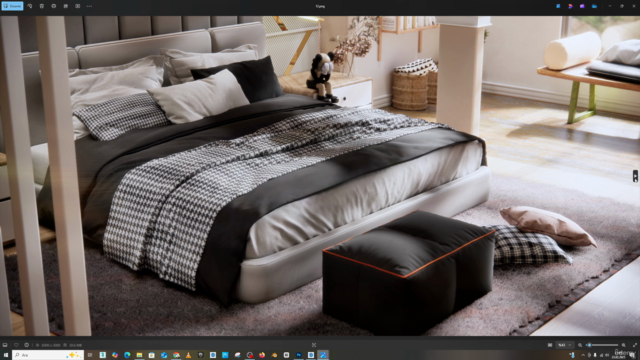This screenshot has height=360, width=640.
Task: Enter full screen with the expand arrows icon
Action: point(635,345)
